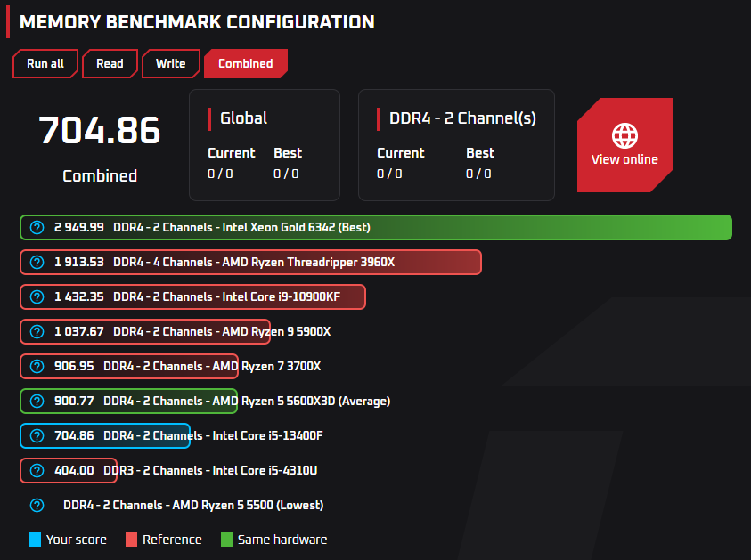This screenshot has width=751, height=560.
Task: Click the Reference legend label
Action: 173,540
